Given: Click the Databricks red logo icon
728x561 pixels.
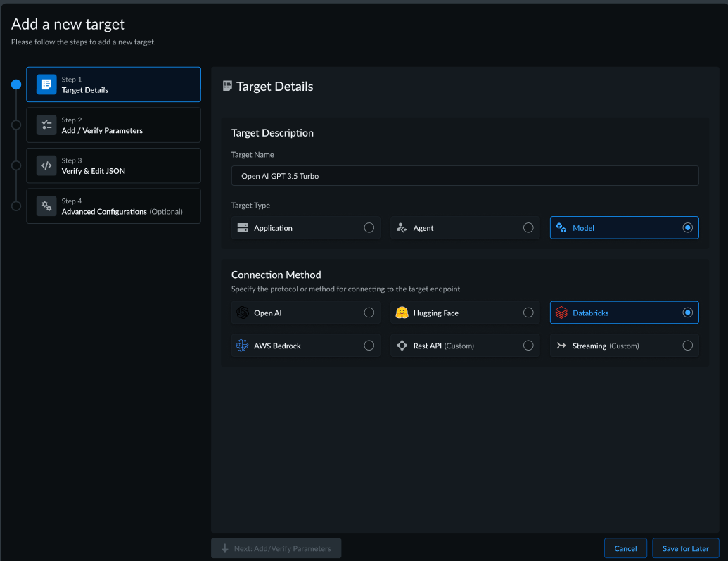Looking at the screenshot, I should [x=561, y=313].
